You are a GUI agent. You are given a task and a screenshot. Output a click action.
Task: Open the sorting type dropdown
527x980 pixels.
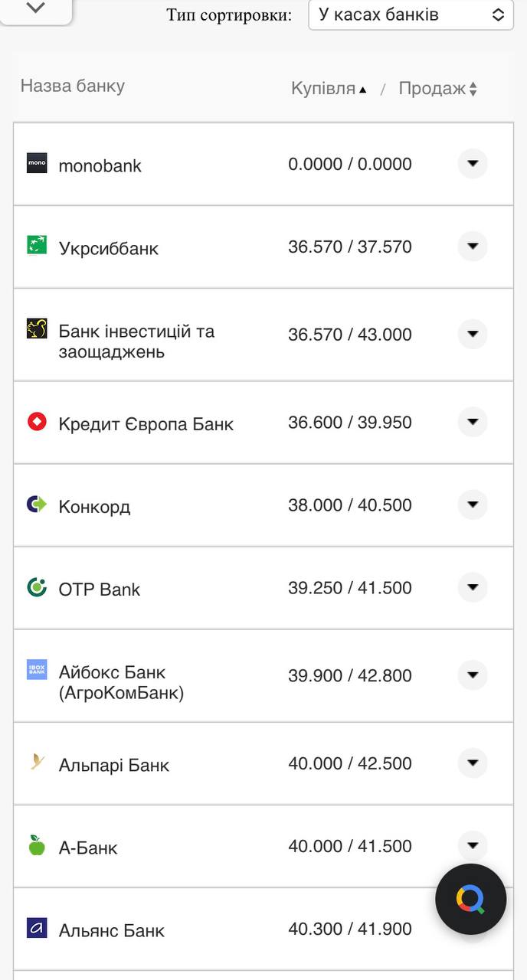411,15
